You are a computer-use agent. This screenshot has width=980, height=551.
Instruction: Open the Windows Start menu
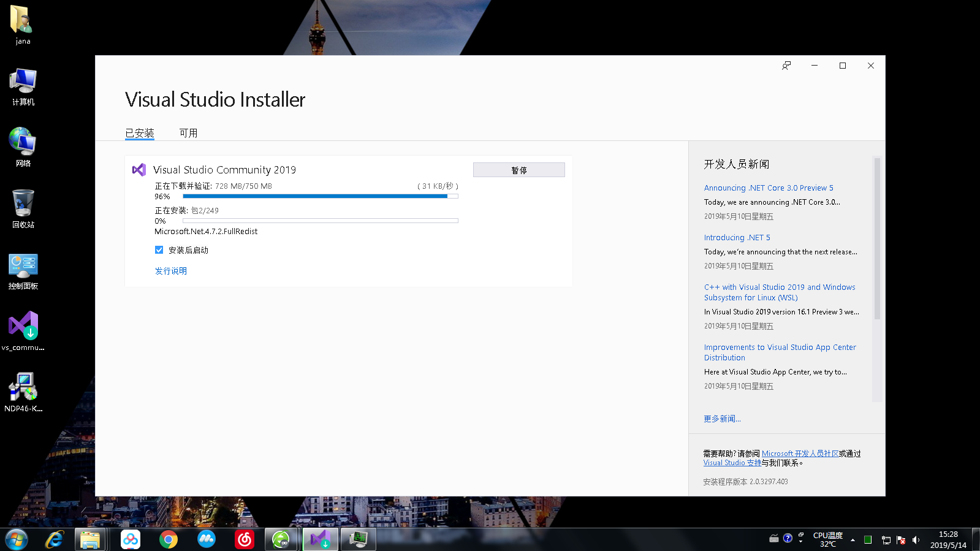pos(17,539)
